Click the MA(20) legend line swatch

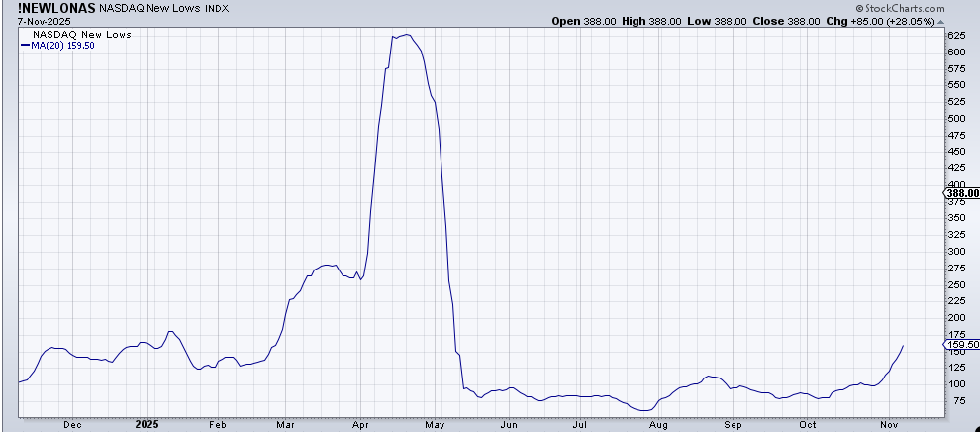25,44
